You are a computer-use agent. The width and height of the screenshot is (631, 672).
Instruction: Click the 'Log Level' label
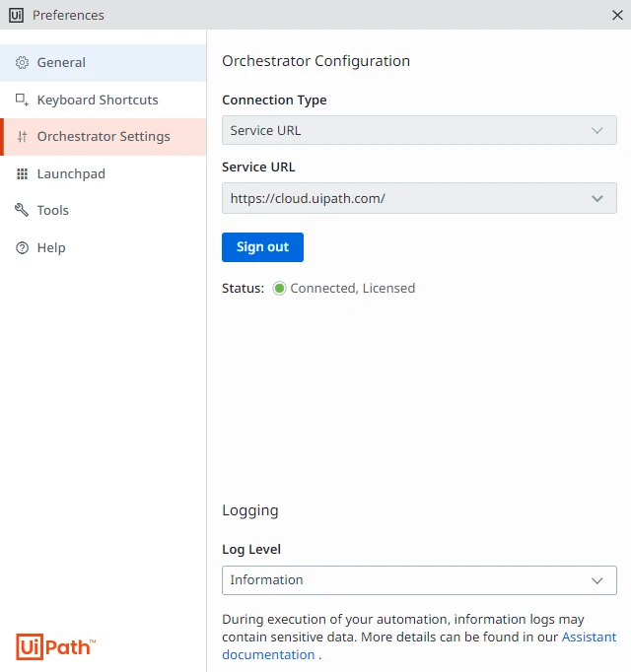tap(251, 550)
